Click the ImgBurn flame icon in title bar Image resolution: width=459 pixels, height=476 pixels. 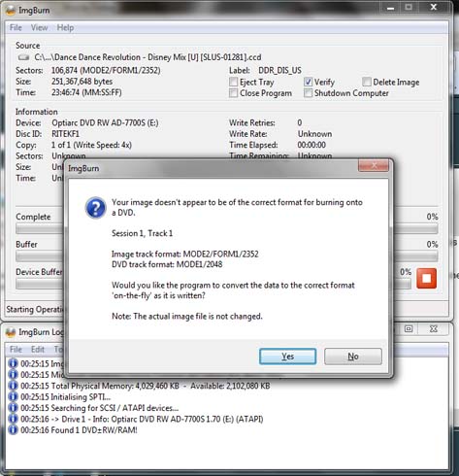tap(11, 11)
